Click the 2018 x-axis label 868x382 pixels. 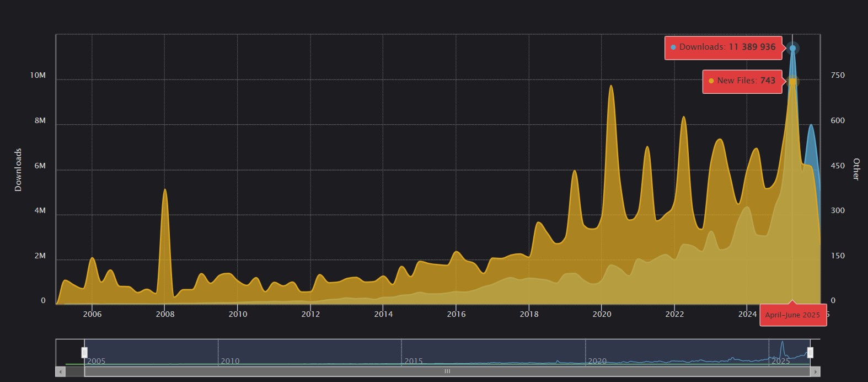(x=529, y=314)
